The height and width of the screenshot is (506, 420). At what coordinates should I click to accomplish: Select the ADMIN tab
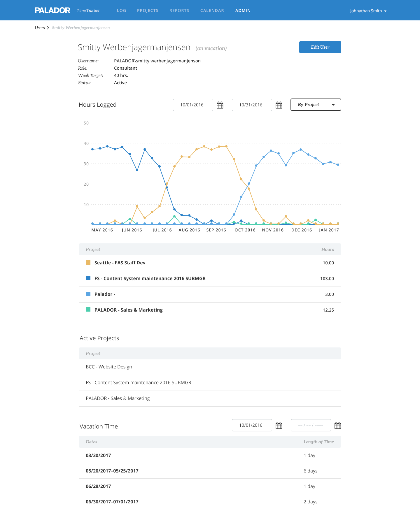click(243, 10)
